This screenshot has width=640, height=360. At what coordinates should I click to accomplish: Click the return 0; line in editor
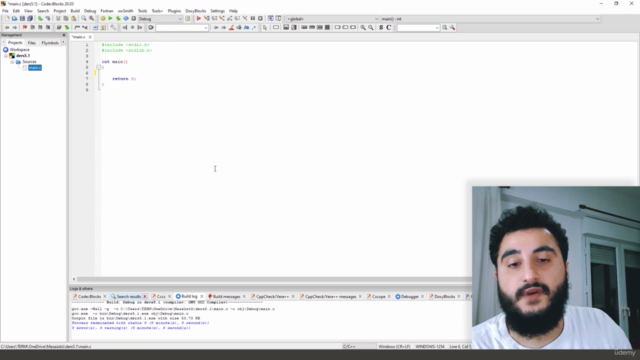pos(124,79)
